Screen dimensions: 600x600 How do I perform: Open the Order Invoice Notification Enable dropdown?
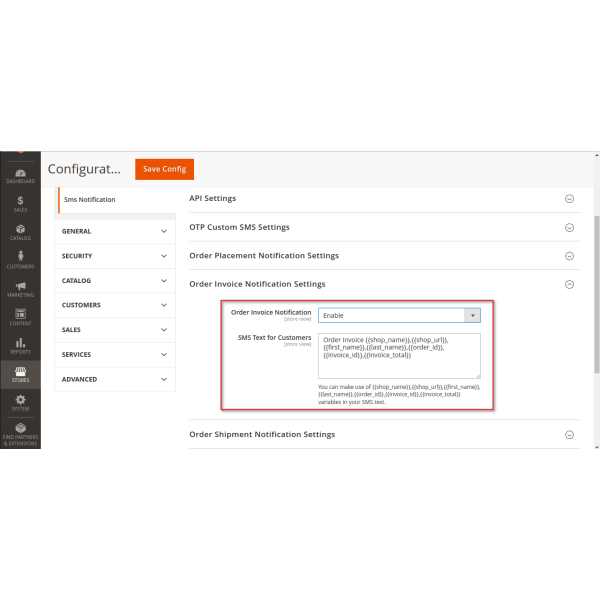coord(399,315)
